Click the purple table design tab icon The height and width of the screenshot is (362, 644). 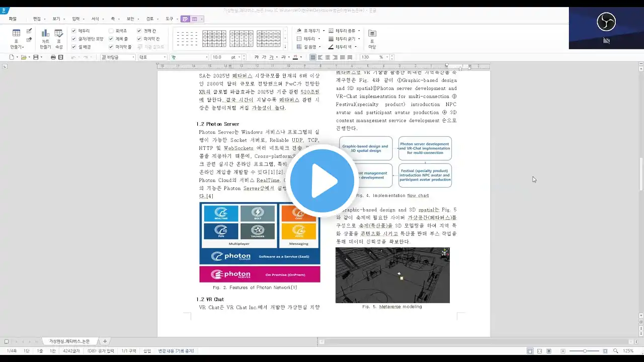[x=185, y=19]
